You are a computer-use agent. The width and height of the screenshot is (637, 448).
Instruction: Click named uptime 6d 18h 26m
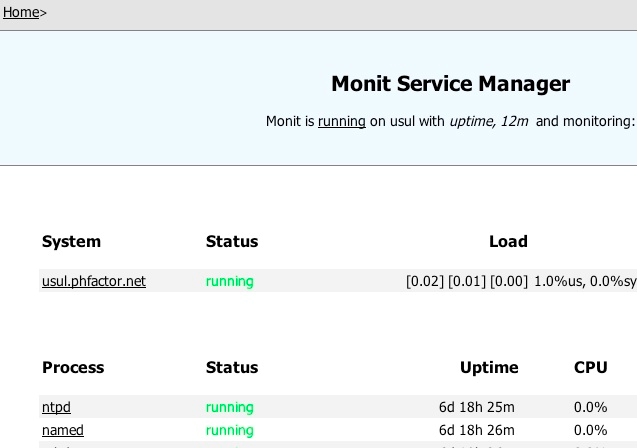click(x=477, y=430)
